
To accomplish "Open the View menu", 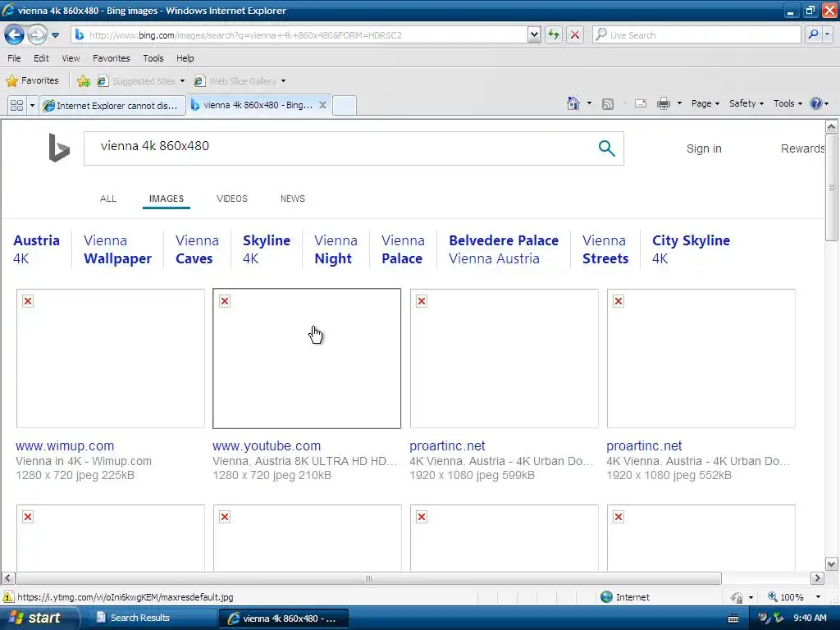I will click(71, 58).
